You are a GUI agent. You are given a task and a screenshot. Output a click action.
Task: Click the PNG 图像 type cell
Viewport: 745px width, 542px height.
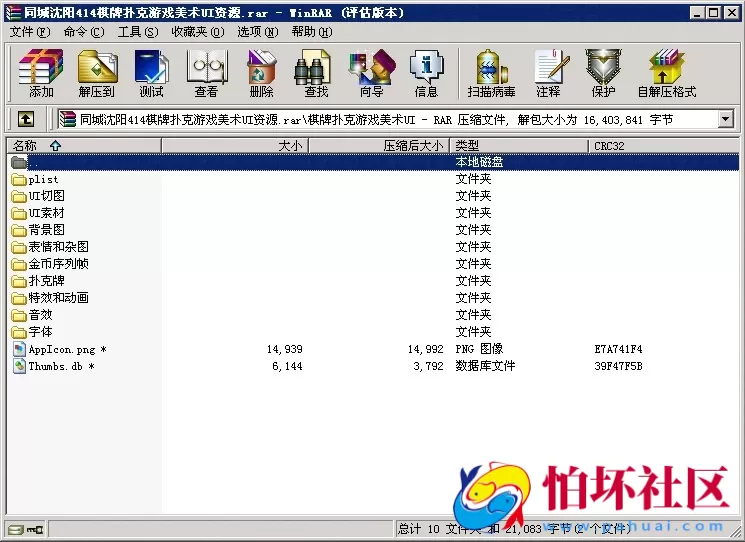[479, 349]
